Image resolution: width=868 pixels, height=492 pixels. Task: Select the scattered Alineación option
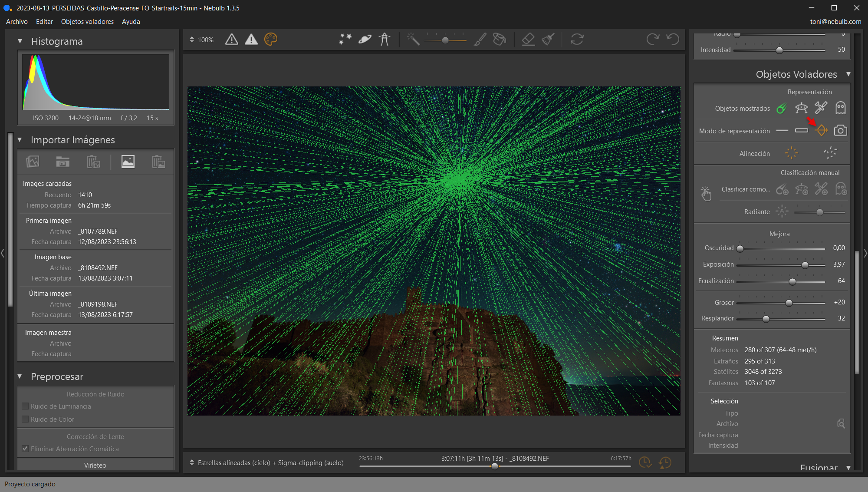pos(830,153)
